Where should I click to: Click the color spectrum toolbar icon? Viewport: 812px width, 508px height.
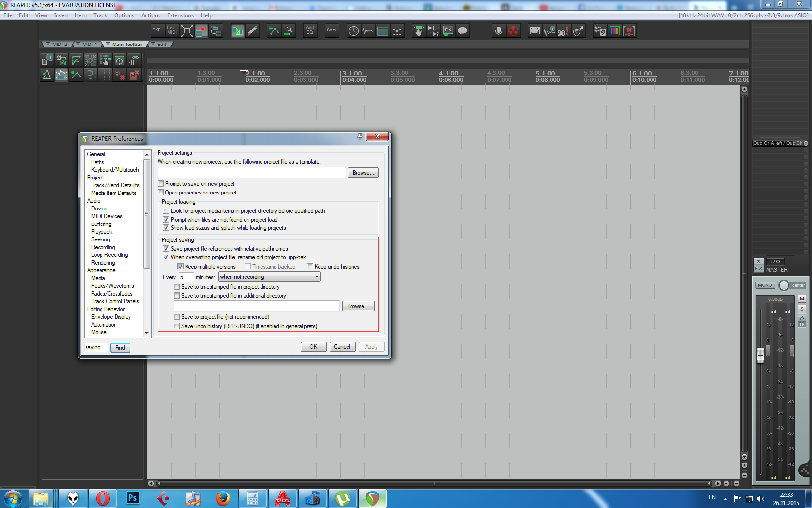click(x=615, y=30)
